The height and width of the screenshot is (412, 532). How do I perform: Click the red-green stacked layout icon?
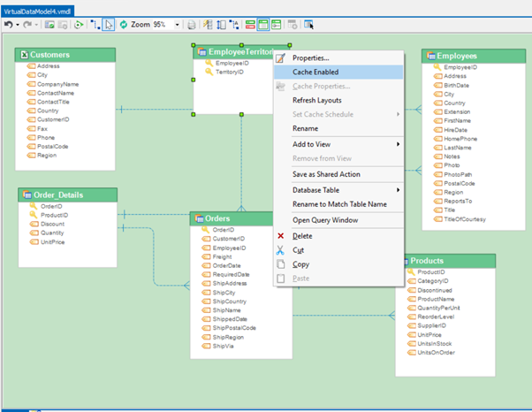tap(252, 25)
